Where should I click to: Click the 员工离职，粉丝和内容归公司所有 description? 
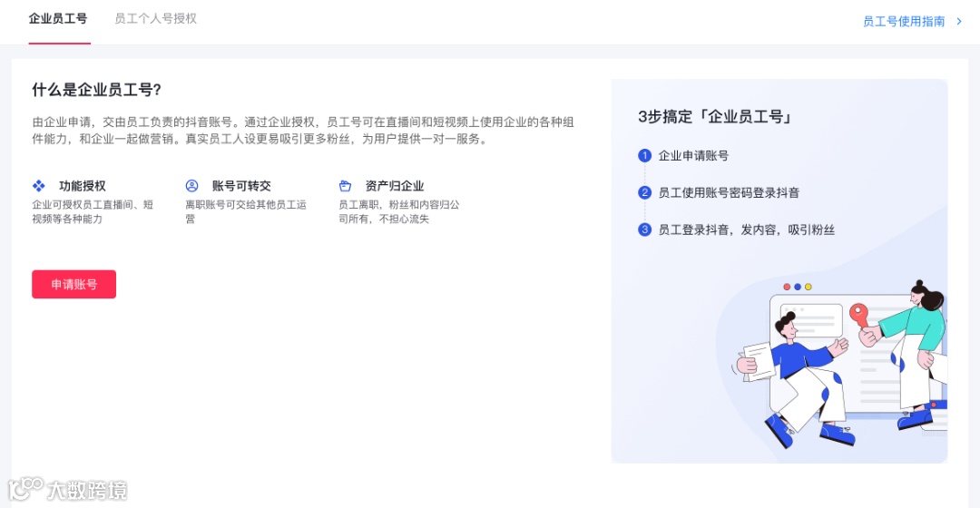tap(398, 212)
